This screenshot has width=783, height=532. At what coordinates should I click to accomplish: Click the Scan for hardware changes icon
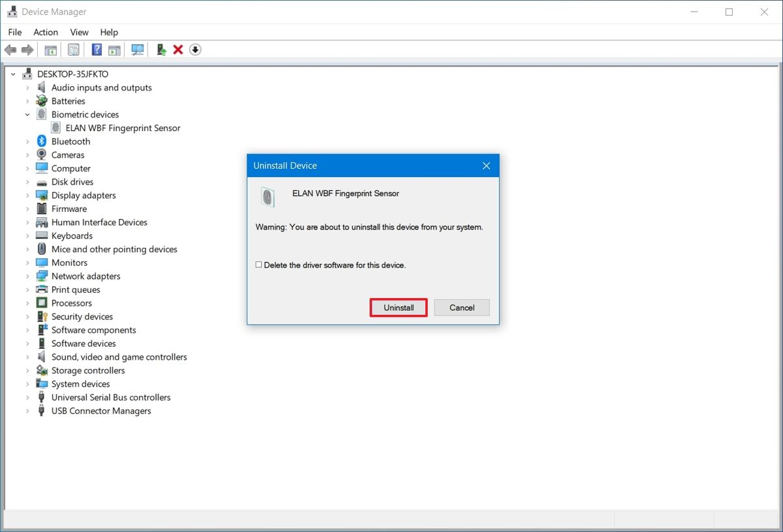coord(138,50)
